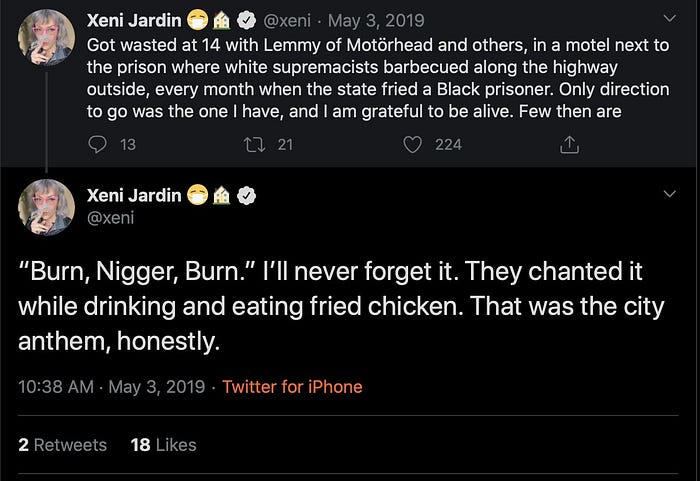This screenshot has height=481, width=700.
Task: Expand the top tweet's chevron menu
Action: pos(671,18)
